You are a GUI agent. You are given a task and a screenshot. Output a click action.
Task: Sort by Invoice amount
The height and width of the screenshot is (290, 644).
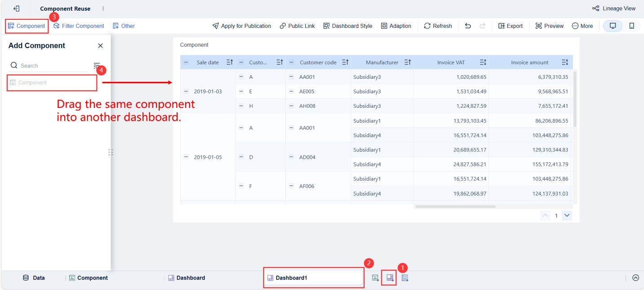[565, 62]
